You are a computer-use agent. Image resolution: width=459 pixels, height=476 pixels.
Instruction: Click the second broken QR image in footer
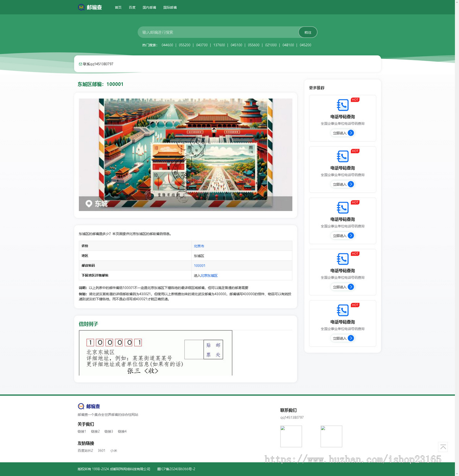(331, 436)
